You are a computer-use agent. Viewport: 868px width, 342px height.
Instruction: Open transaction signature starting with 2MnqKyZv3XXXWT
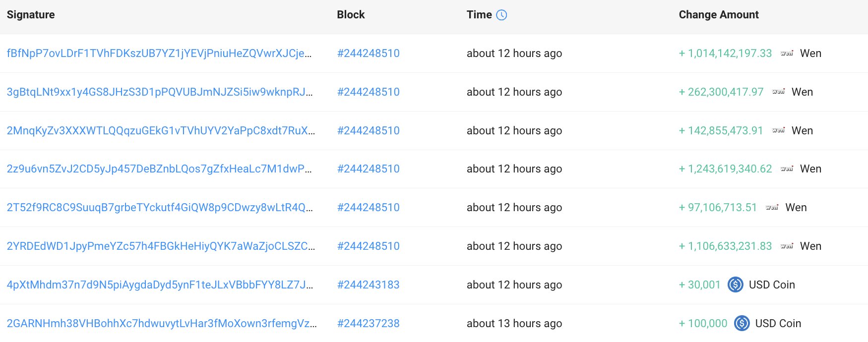(x=160, y=130)
